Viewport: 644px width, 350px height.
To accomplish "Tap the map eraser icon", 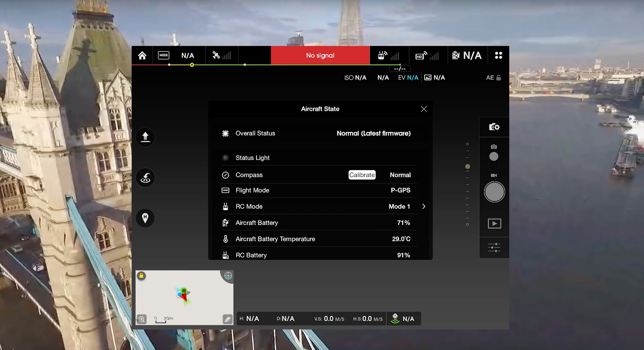I will coord(227,319).
